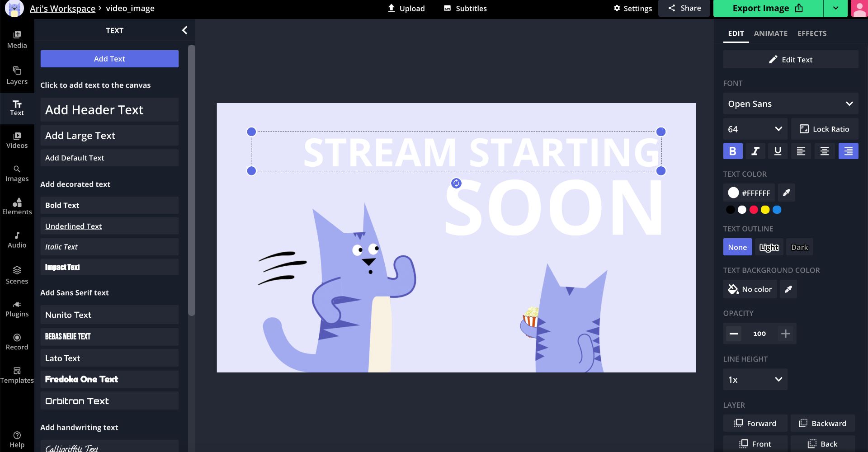Click the background color eyedropper icon

pyautogui.click(x=788, y=289)
